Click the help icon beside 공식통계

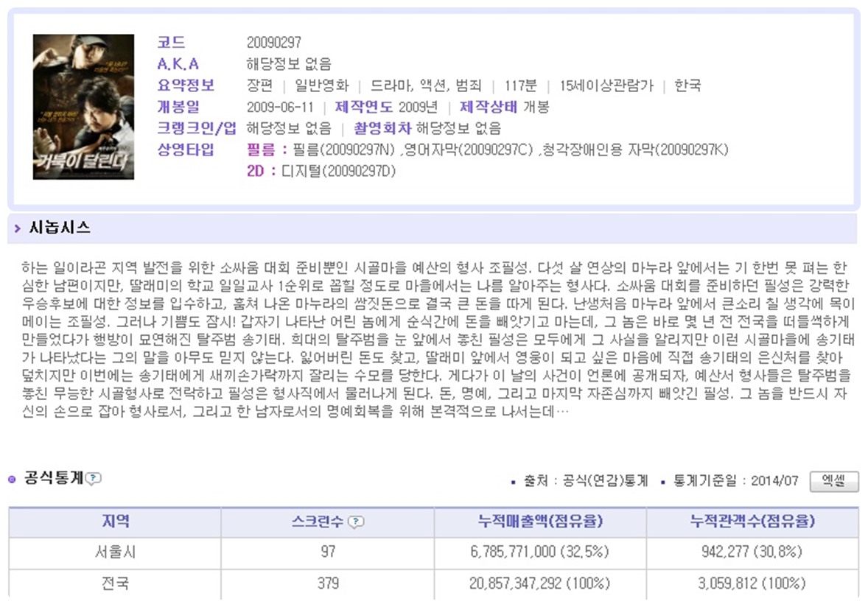click(94, 479)
